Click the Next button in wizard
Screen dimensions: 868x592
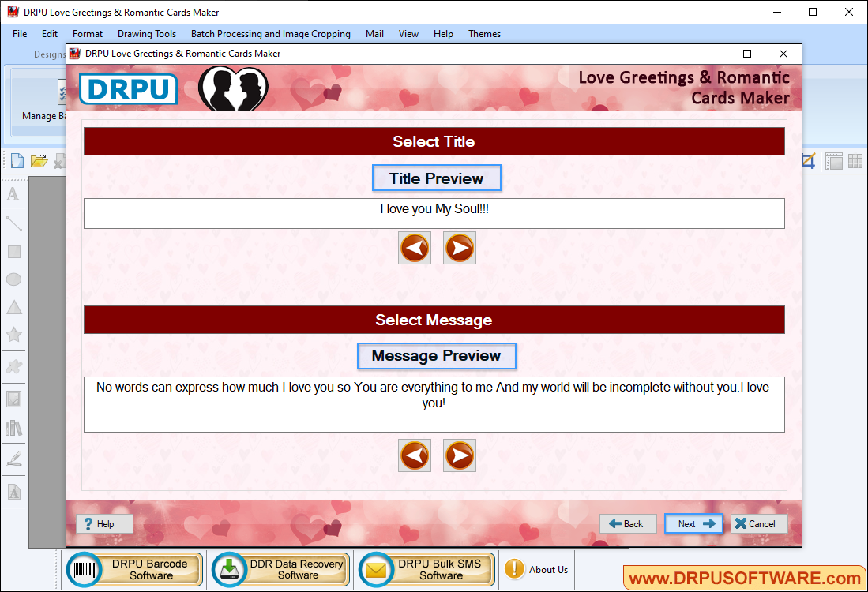(x=693, y=523)
